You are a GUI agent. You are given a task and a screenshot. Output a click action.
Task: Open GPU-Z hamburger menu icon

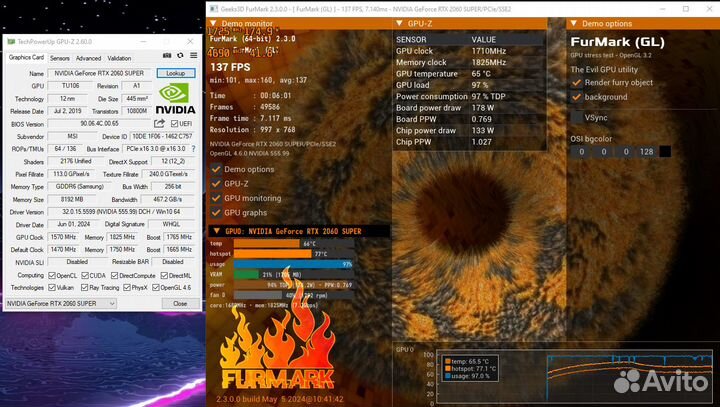(194, 55)
